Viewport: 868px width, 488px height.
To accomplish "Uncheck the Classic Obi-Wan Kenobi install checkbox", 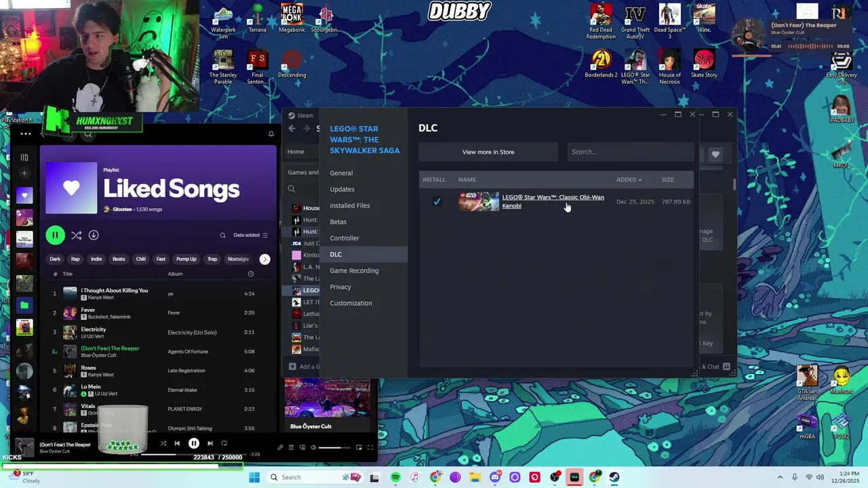I will click(437, 201).
